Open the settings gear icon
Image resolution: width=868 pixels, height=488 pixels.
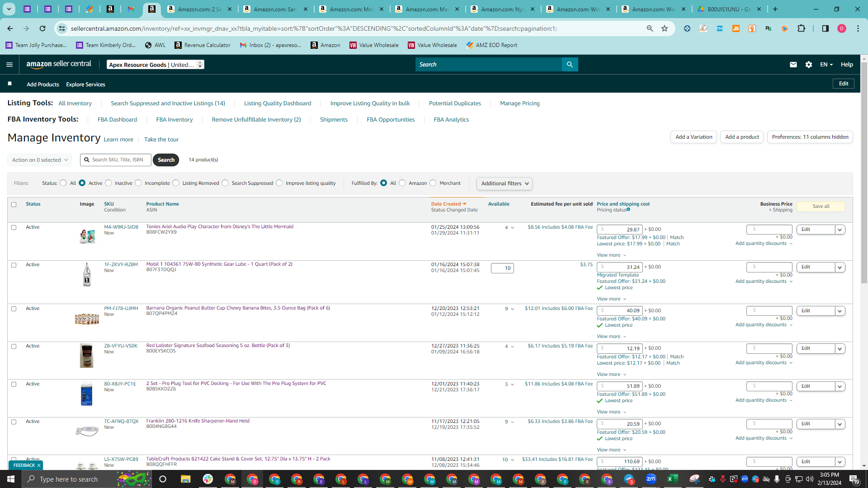(x=809, y=65)
